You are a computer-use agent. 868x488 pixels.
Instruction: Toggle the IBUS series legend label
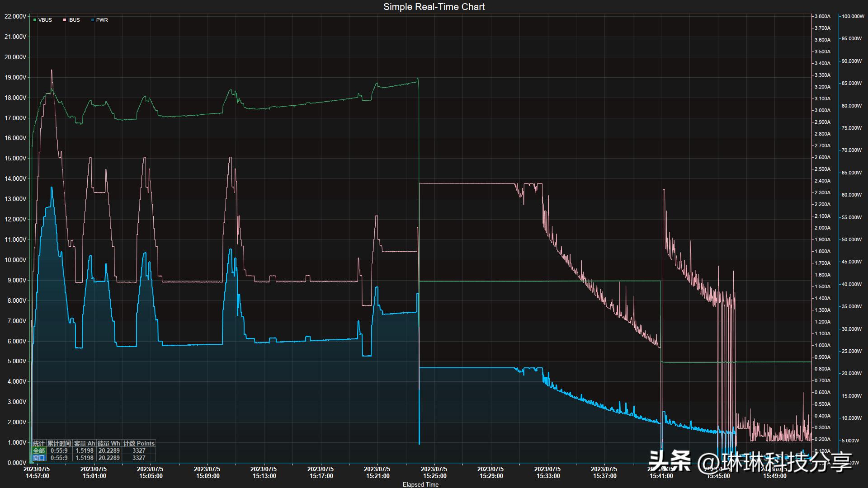point(74,20)
